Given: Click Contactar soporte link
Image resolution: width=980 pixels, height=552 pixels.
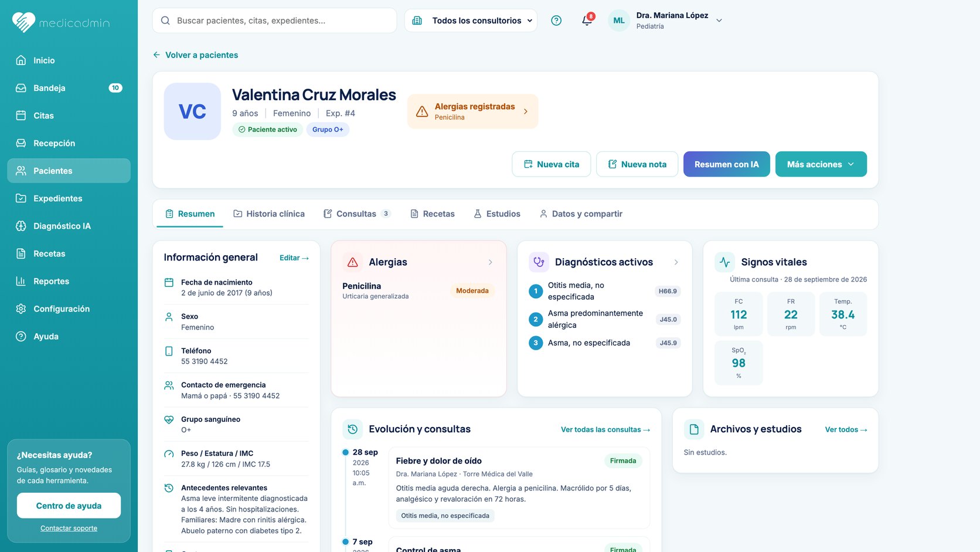Looking at the screenshot, I should click(69, 529).
